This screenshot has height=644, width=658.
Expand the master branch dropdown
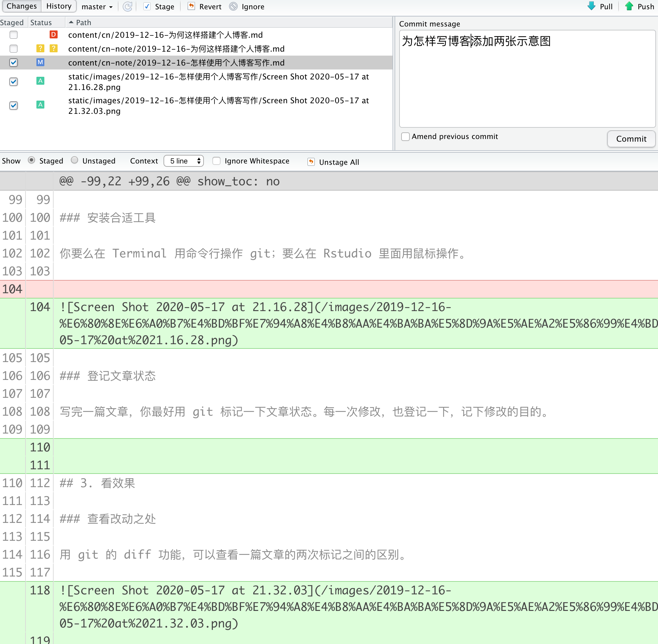click(x=96, y=7)
